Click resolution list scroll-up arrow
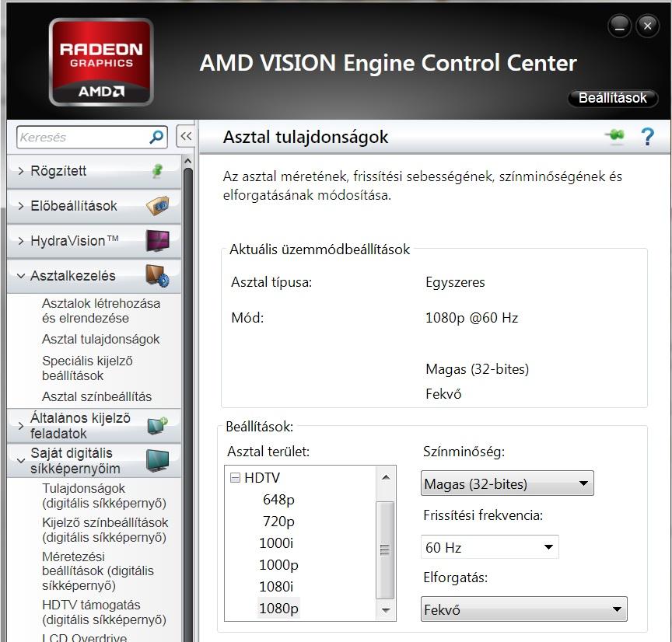The height and width of the screenshot is (642, 672). pyautogui.click(x=385, y=477)
